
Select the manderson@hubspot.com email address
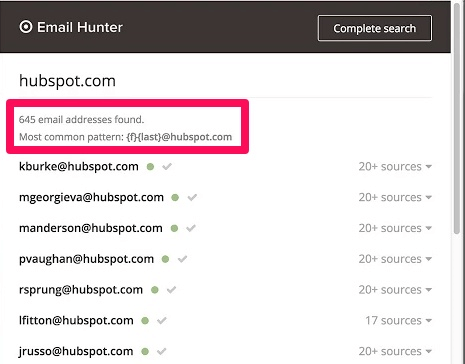tap(91, 228)
